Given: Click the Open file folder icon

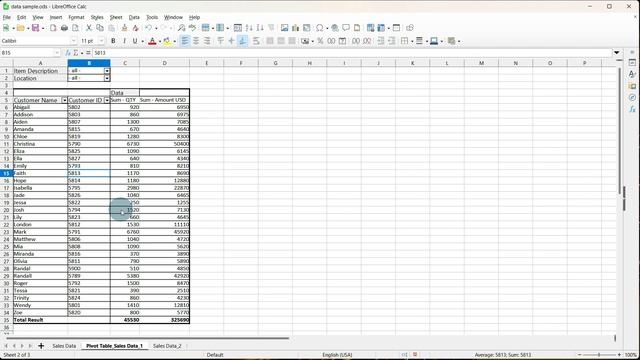Looking at the screenshot, I should pyautogui.click(x=20, y=28).
